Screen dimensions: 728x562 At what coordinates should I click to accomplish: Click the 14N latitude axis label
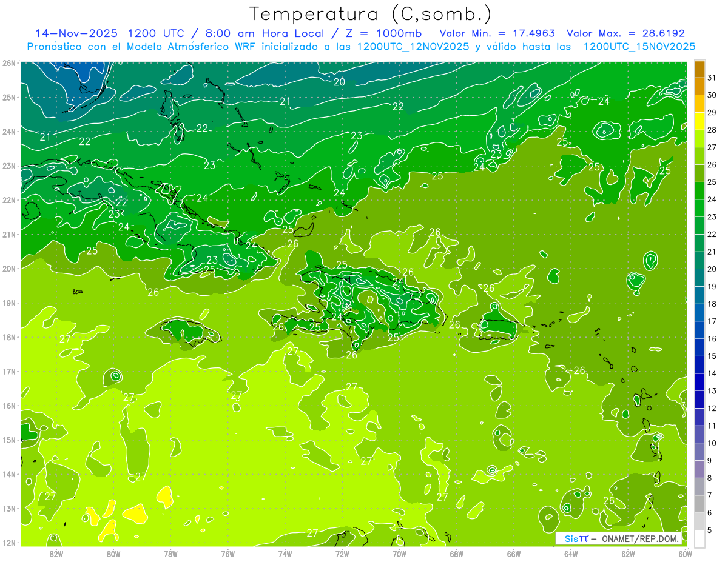(x=9, y=474)
